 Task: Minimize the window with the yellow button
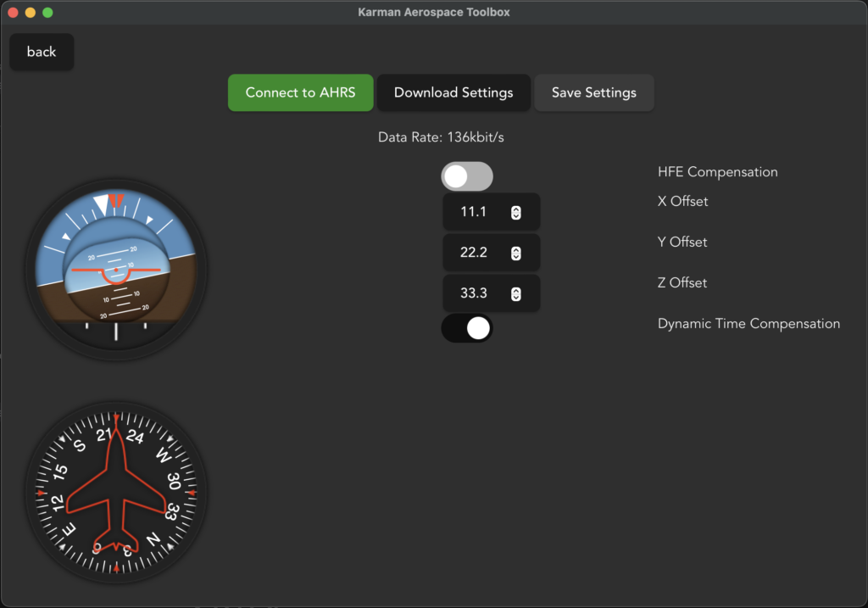click(x=31, y=13)
